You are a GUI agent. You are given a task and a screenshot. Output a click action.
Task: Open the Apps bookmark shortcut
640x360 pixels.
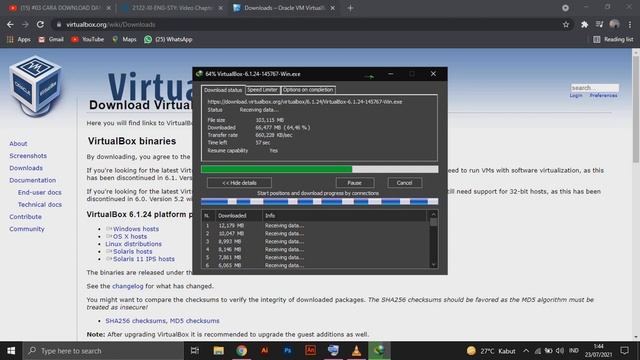tap(19, 40)
